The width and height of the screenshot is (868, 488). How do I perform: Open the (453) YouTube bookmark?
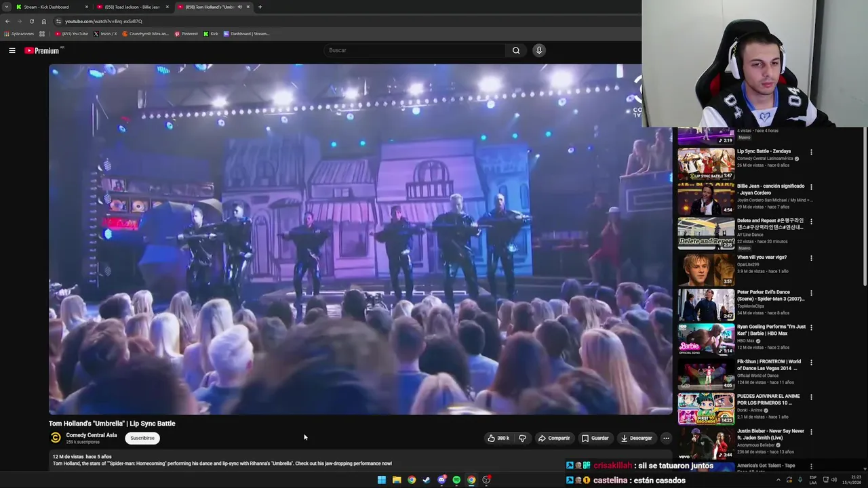pyautogui.click(x=72, y=34)
